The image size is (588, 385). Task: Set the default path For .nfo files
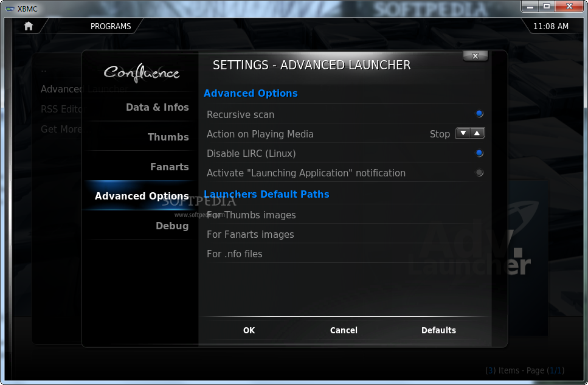(x=344, y=254)
